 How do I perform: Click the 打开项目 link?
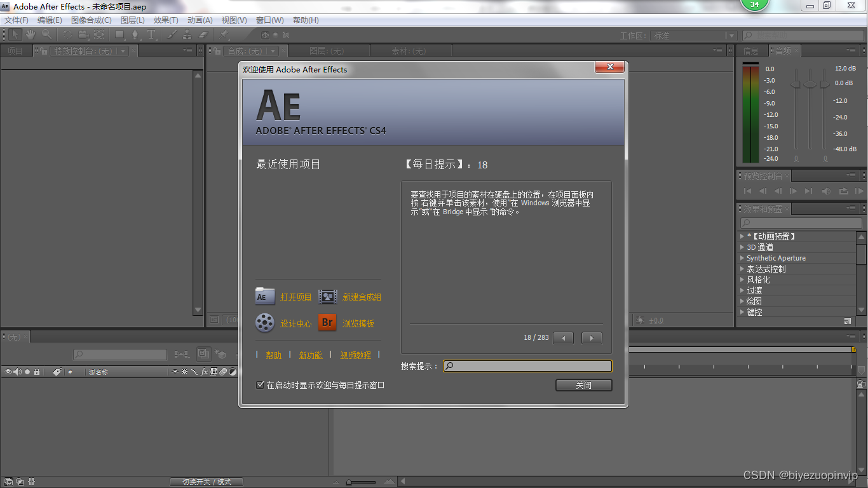pyautogui.click(x=296, y=297)
